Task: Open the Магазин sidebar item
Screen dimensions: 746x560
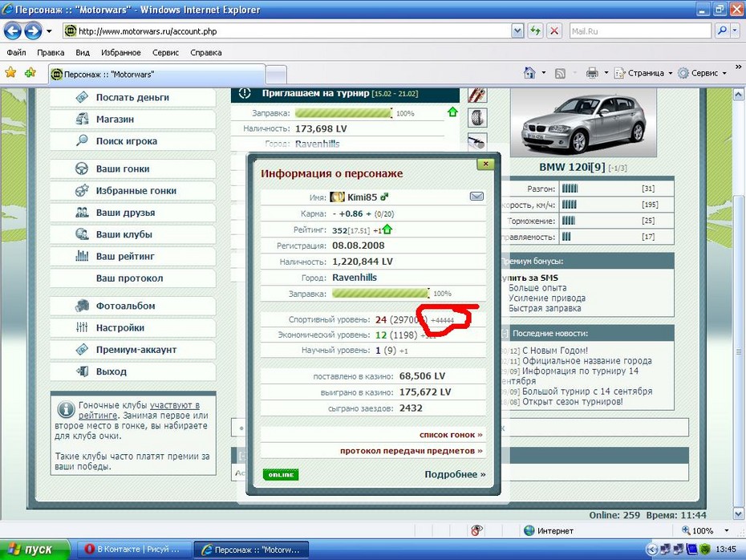Action: (132, 119)
